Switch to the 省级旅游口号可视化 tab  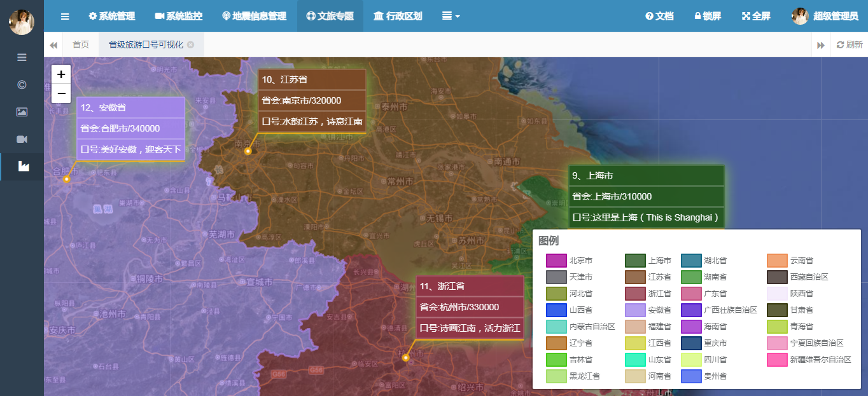click(x=146, y=44)
